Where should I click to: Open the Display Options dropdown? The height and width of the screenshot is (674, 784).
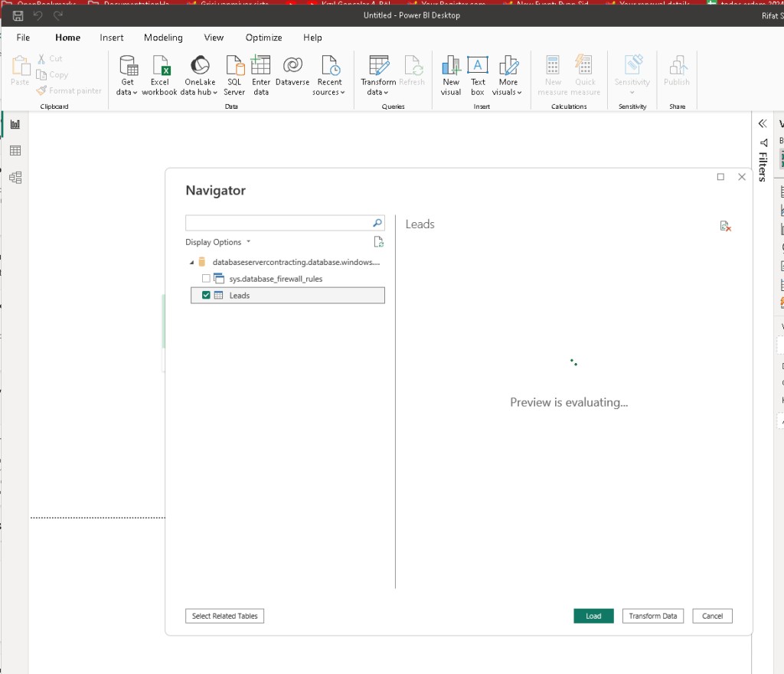pyautogui.click(x=218, y=242)
